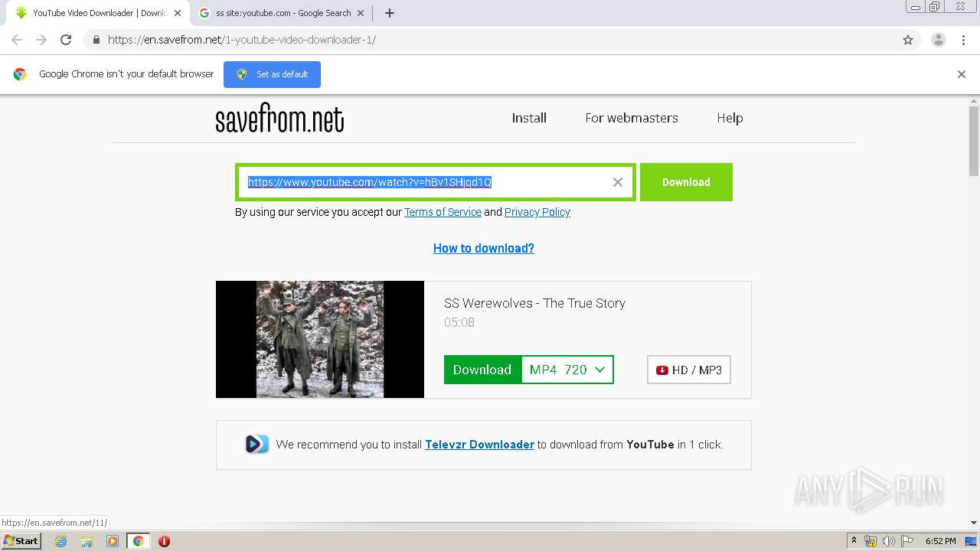This screenshot has width=980, height=551.
Task: Click the page vertical scrollbar thumb
Action: click(x=974, y=142)
